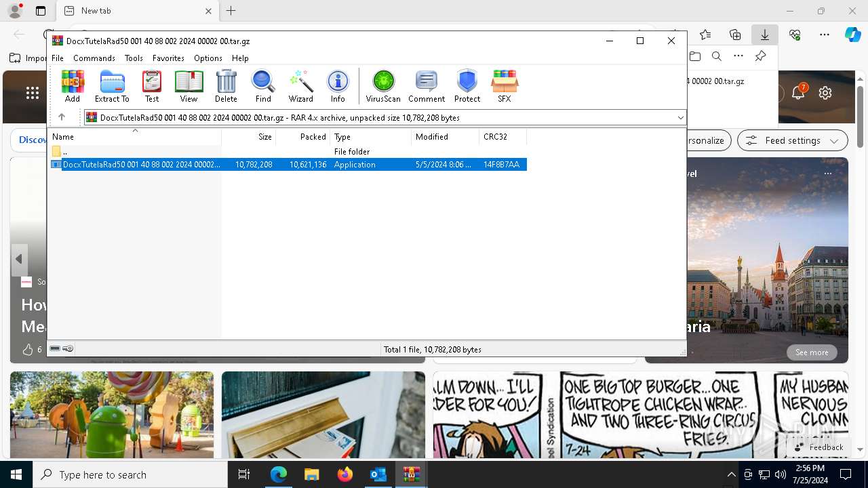Open downloads folder icon in Edge panel
This screenshot has height=488, width=868.
point(695,56)
